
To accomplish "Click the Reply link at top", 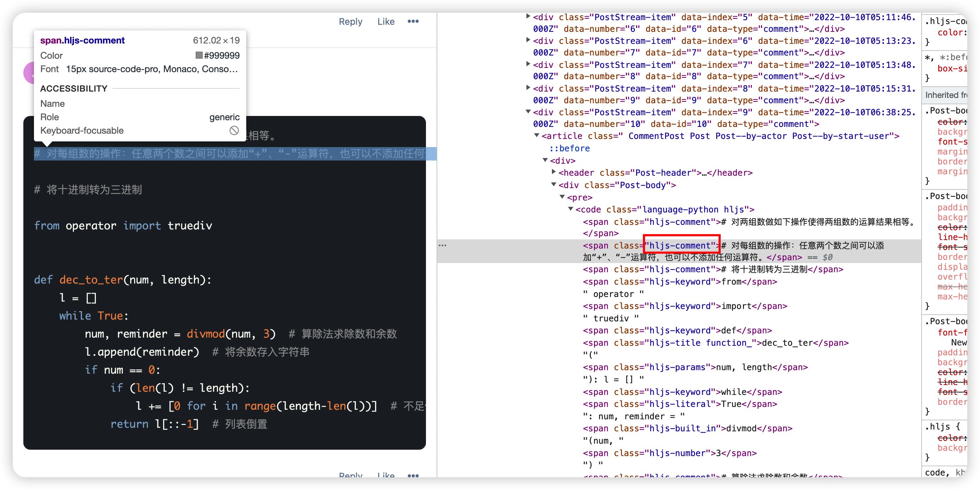I will coord(350,22).
